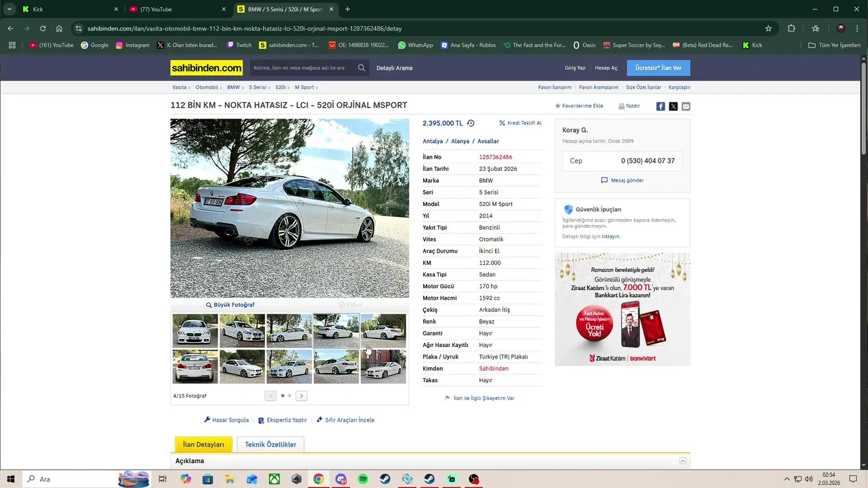Click Sıfır Araçları İncele link
Viewport: 868px width, 488px height.
(345, 420)
